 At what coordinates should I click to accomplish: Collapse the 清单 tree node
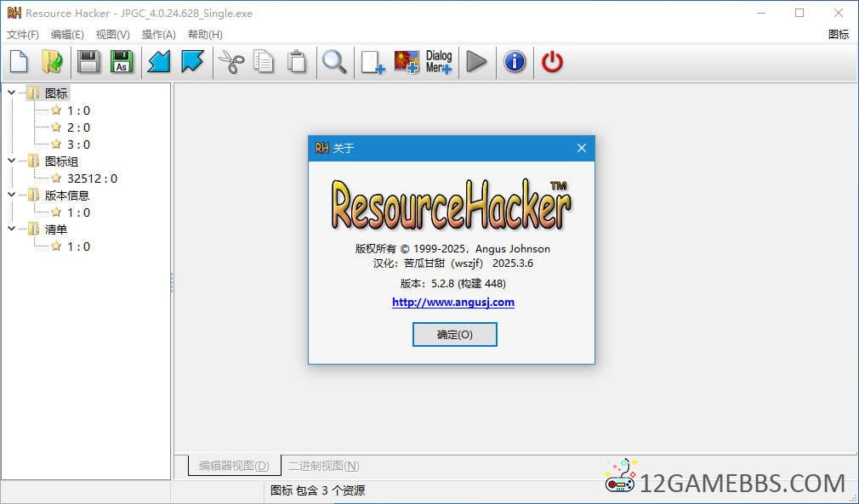click(12, 229)
